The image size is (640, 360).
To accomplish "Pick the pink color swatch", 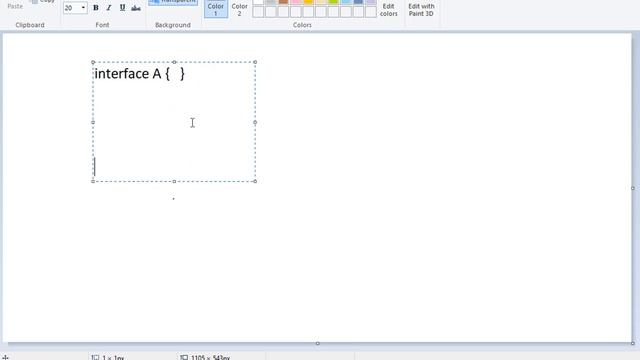I will (296, 2).
